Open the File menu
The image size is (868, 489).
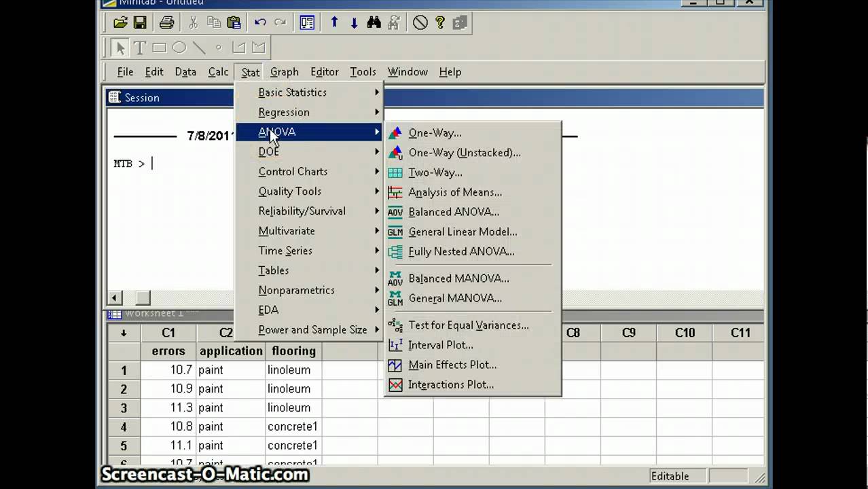[125, 72]
